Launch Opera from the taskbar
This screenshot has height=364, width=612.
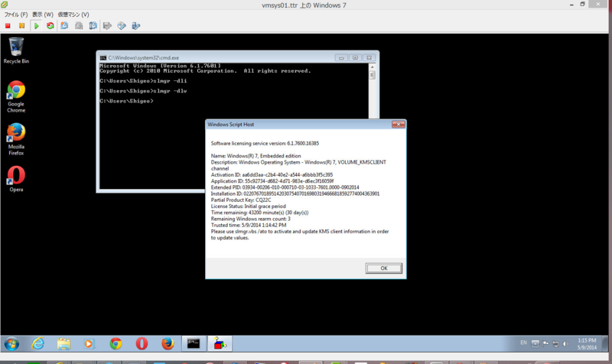pyautogui.click(x=142, y=343)
